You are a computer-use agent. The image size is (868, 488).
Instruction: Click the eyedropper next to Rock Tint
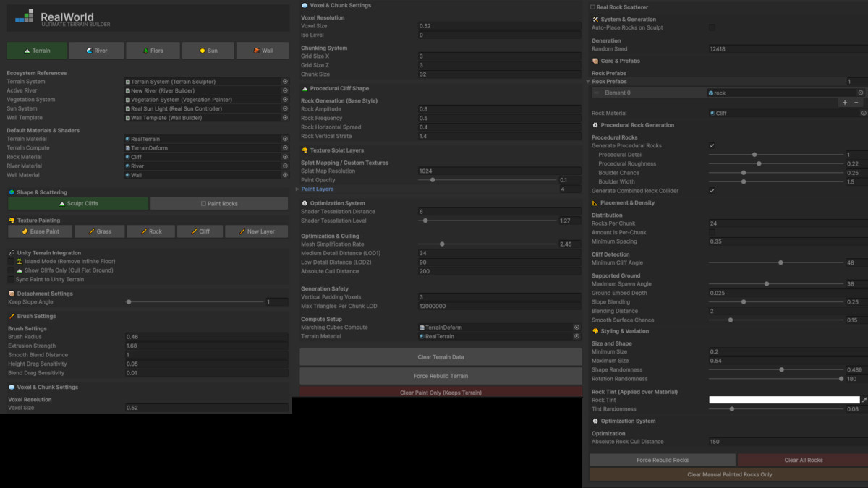click(864, 400)
